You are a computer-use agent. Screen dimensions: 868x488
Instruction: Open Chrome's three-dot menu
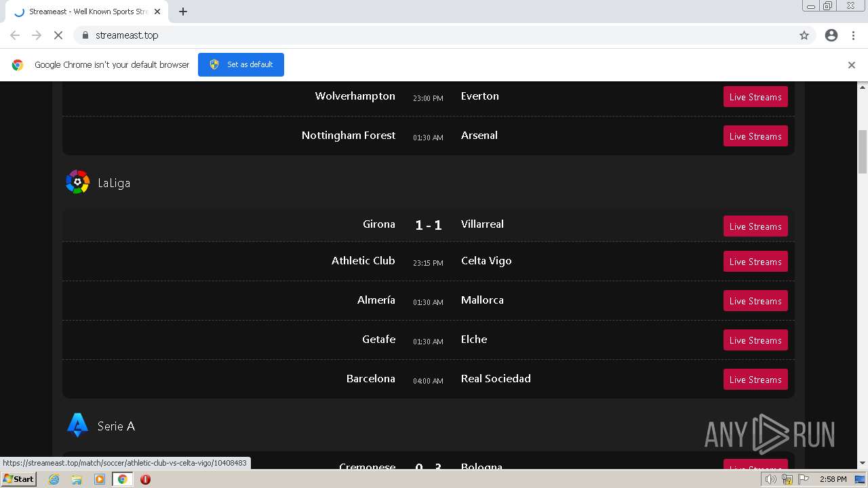tap(853, 35)
